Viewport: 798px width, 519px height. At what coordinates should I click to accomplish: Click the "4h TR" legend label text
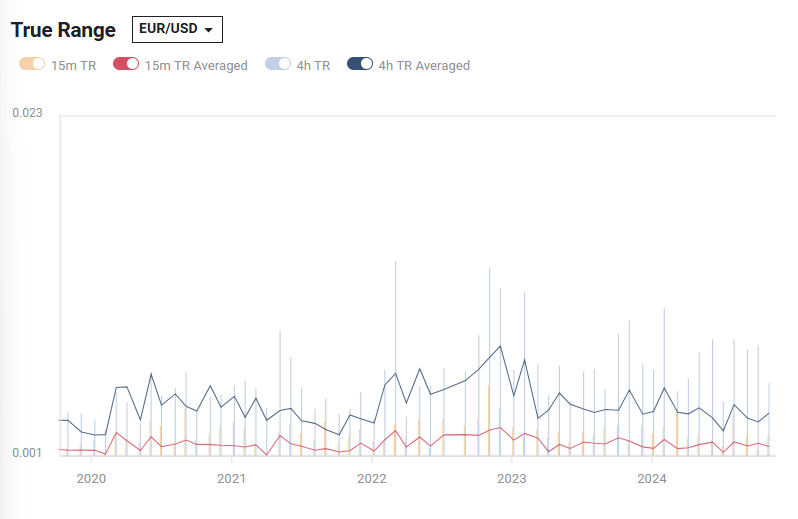(x=313, y=66)
